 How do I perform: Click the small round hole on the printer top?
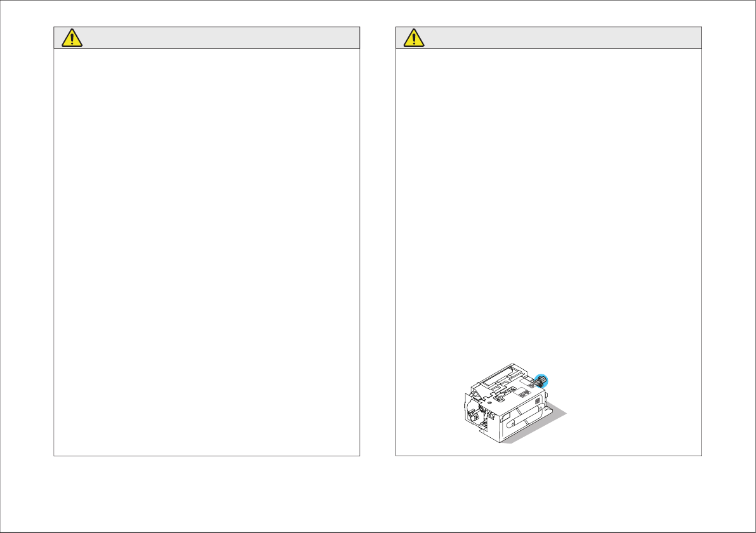489,402
